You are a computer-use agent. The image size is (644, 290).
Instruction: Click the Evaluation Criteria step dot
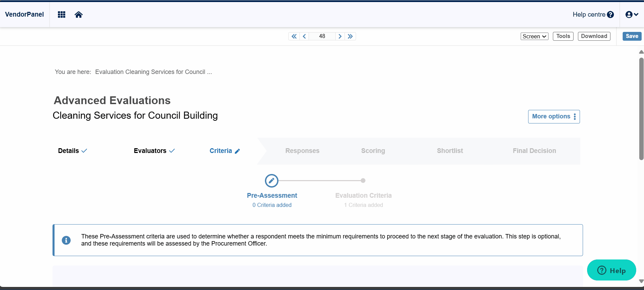pos(363,181)
